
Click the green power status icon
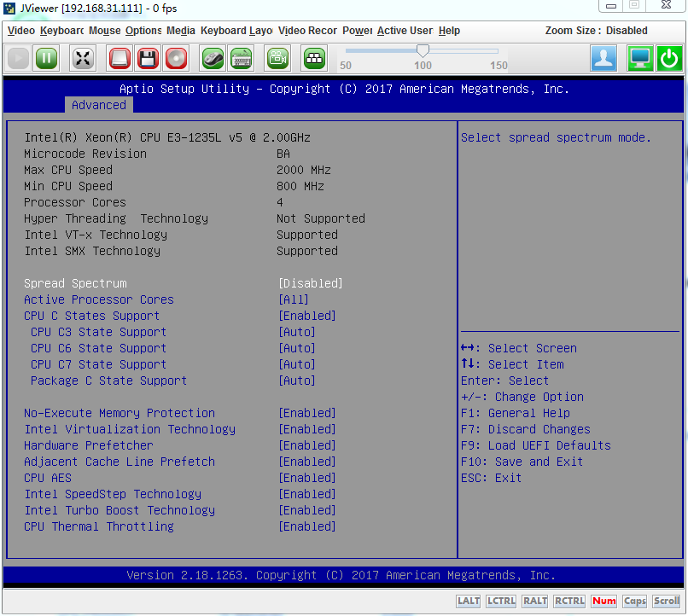[669, 59]
